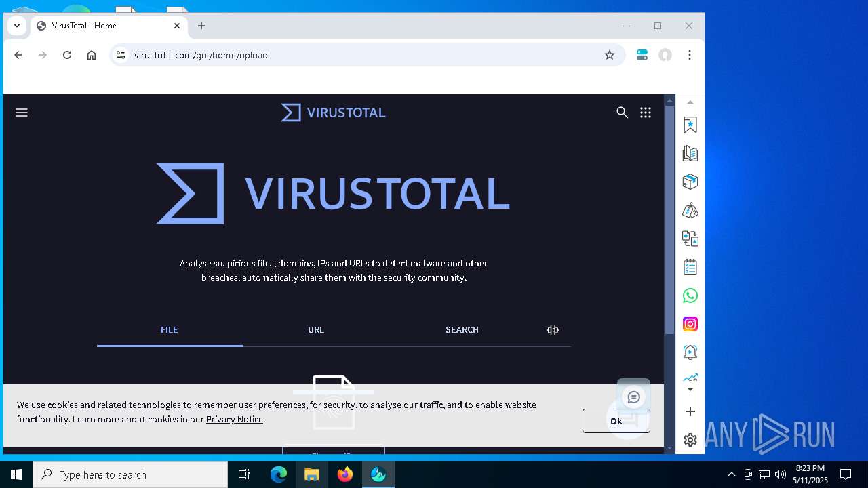Open Instagram in the sidebar
The image size is (868, 488).
[x=690, y=324]
